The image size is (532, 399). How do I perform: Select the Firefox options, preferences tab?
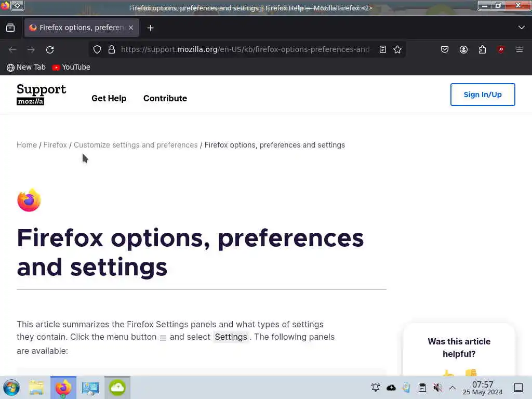(x=82, y=28)
